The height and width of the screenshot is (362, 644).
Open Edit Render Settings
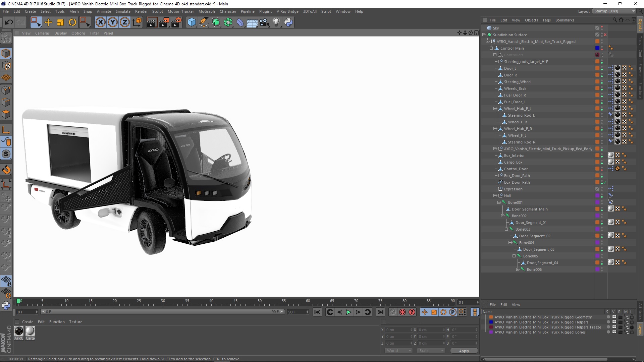coord(176,22)
